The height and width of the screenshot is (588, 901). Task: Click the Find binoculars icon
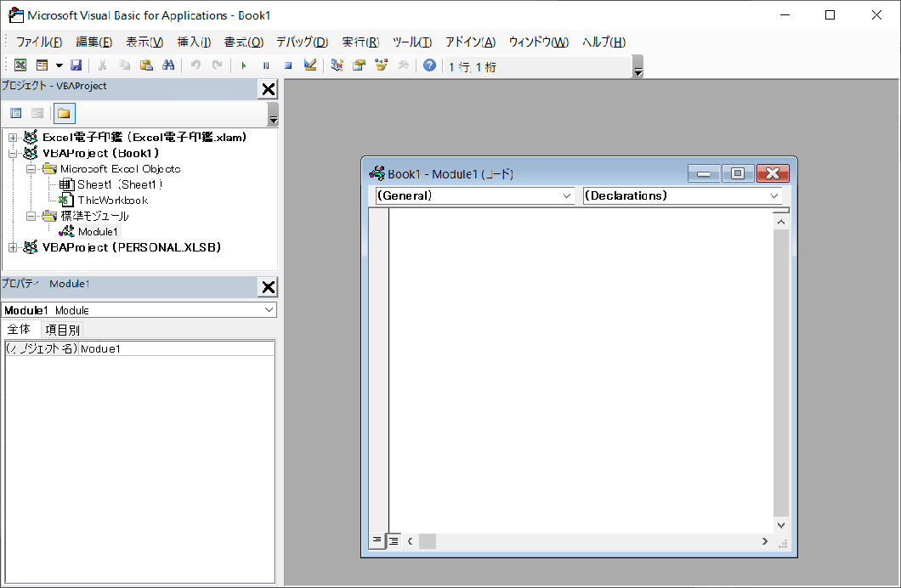tap(167, 65)
